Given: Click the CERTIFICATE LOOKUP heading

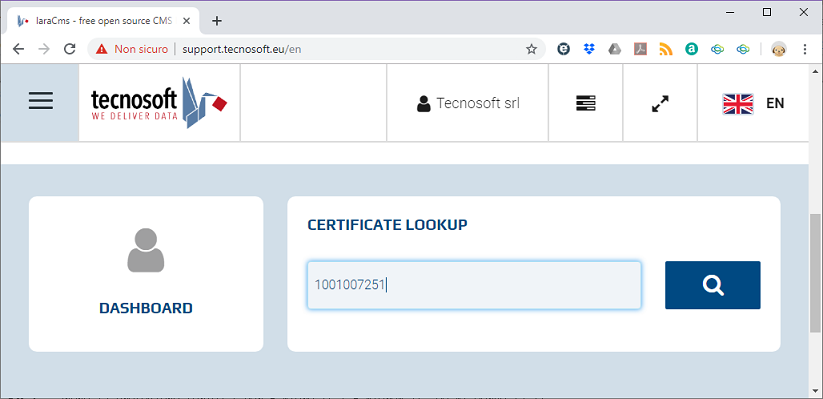Looking at the screenshot, I should click(387, 225).
